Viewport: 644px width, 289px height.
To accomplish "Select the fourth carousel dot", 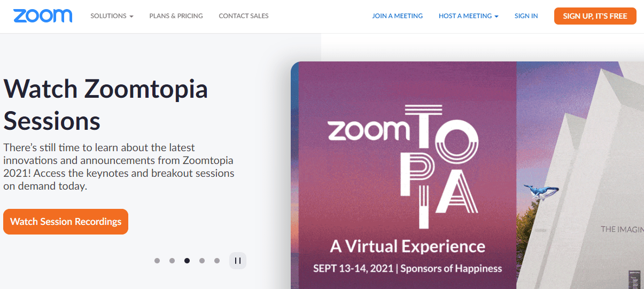I will point(202,261).
